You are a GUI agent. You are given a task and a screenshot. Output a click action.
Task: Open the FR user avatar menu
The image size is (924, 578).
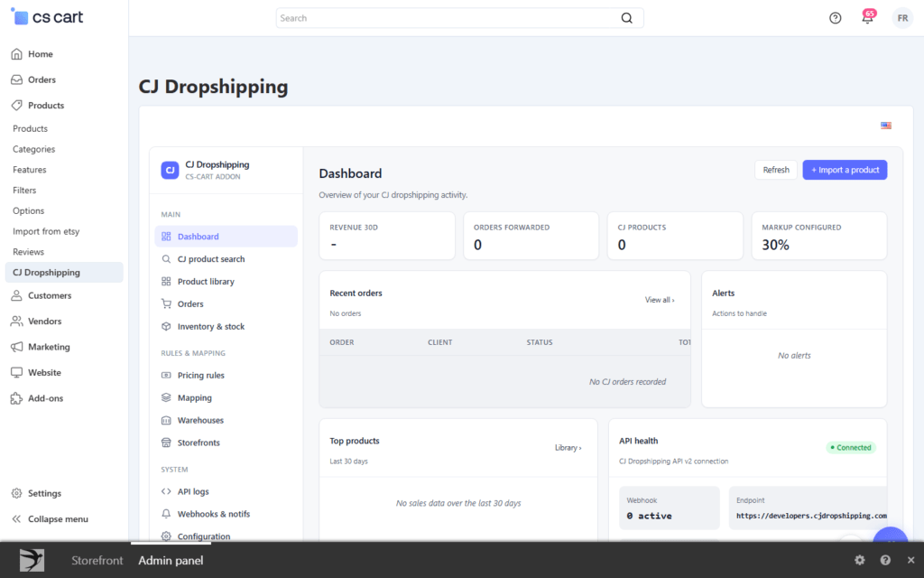pyautogui.click(x=902, y=18)
